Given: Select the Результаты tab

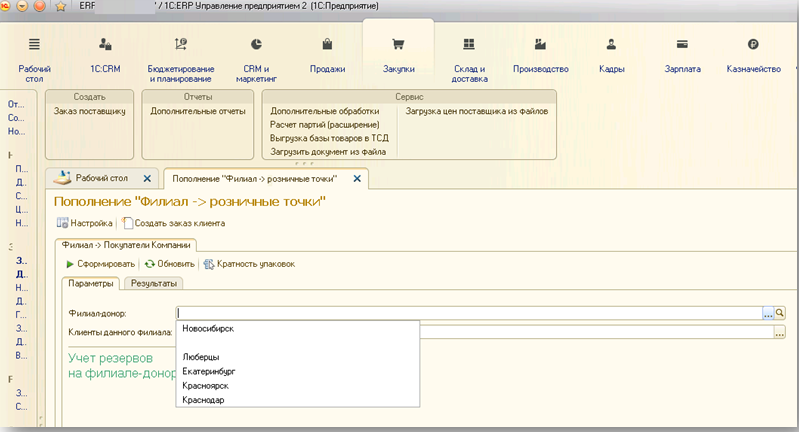Looking at the screenshot, I should 153,283.
